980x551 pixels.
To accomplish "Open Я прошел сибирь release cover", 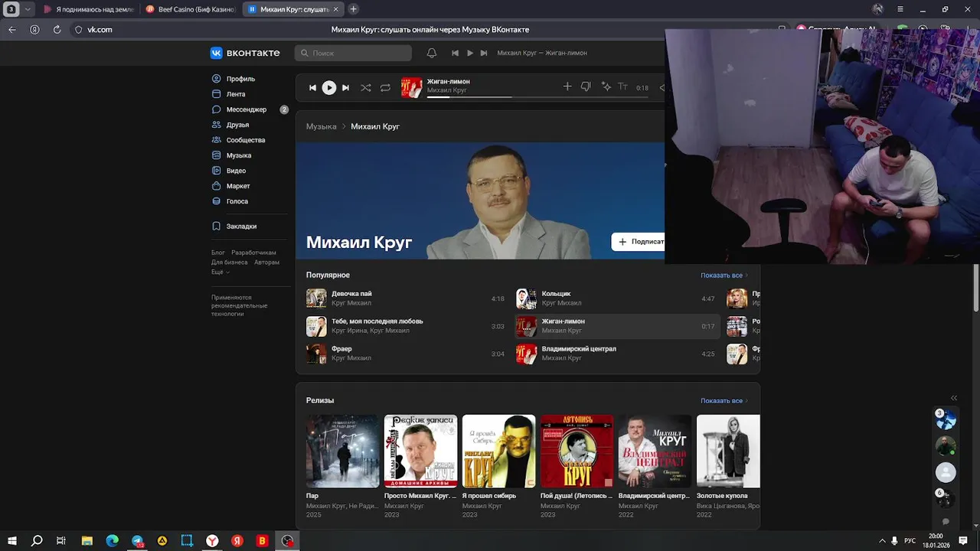I will click(x=498, y=451).
